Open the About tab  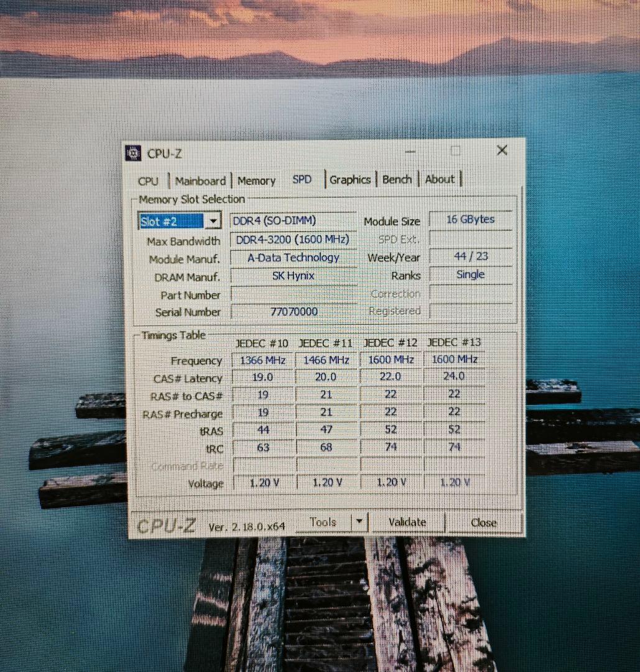pos(440,179)
